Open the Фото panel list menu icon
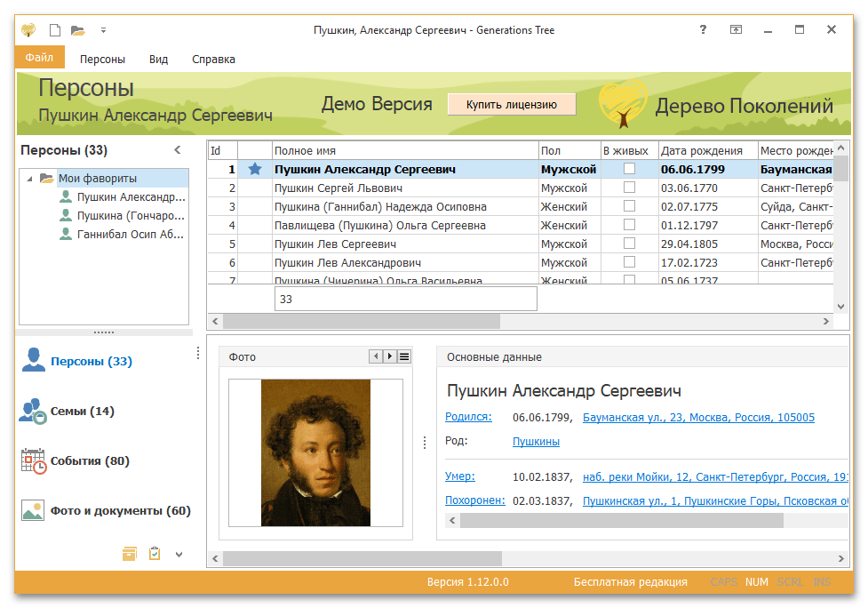This screenshot has width=868, height=608. point(404,356)
